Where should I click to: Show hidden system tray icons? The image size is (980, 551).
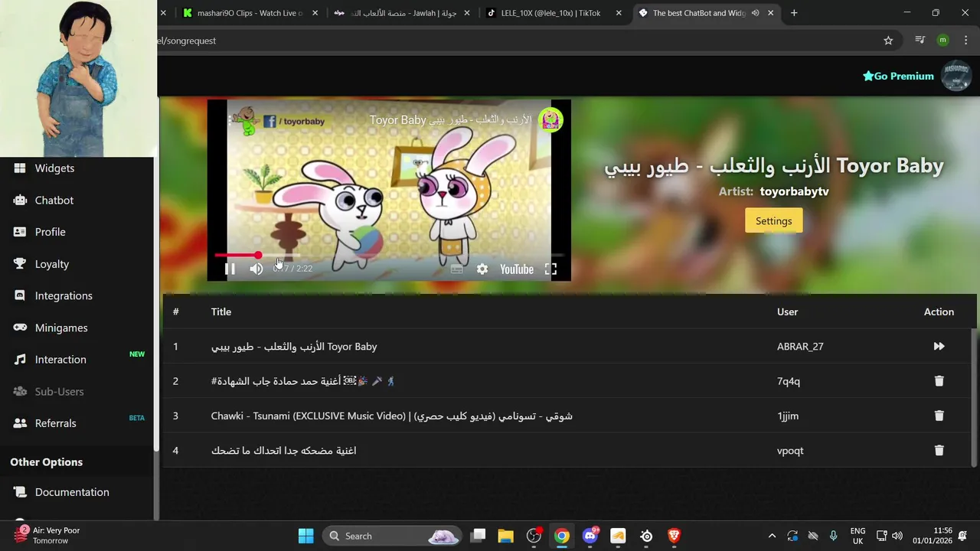coord(772,536)
